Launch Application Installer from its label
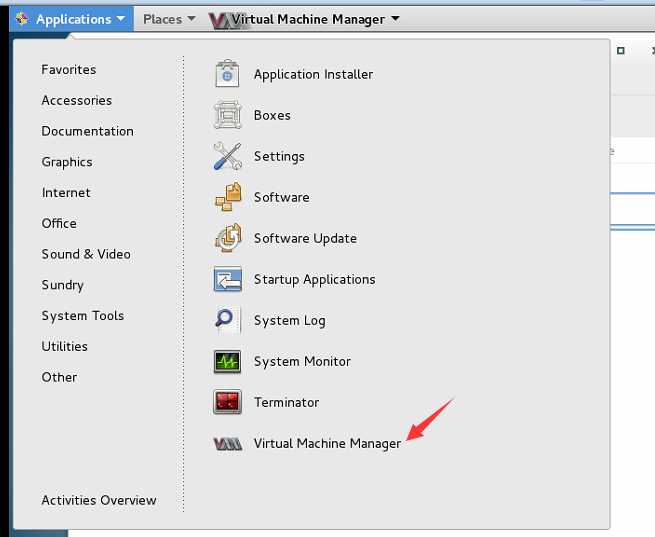 click(314, 74)
